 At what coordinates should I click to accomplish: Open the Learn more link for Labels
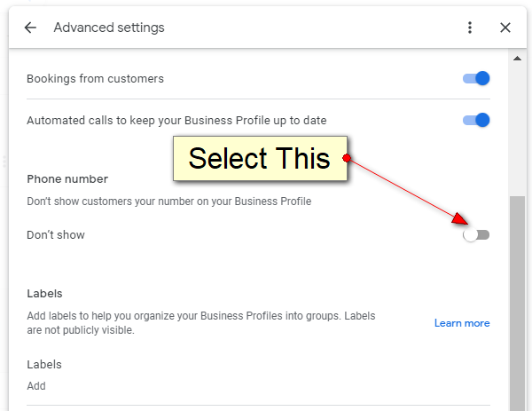pyautogui.click(x=461, y=323)
